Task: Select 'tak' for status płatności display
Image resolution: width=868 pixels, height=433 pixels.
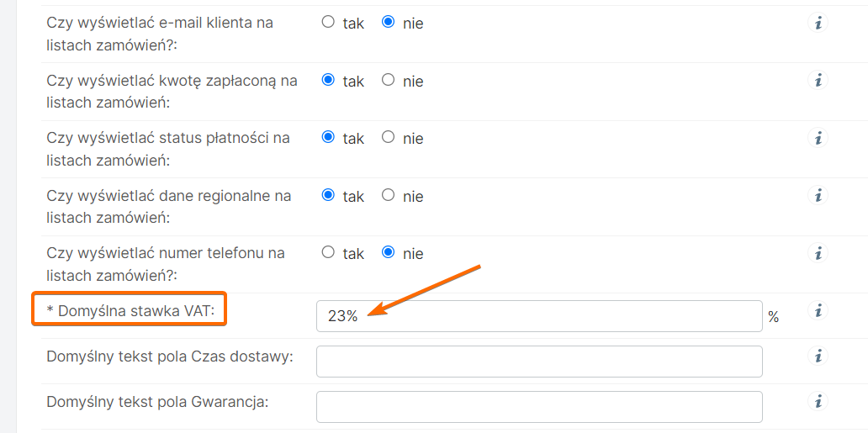Action: (x=329, y=138)
